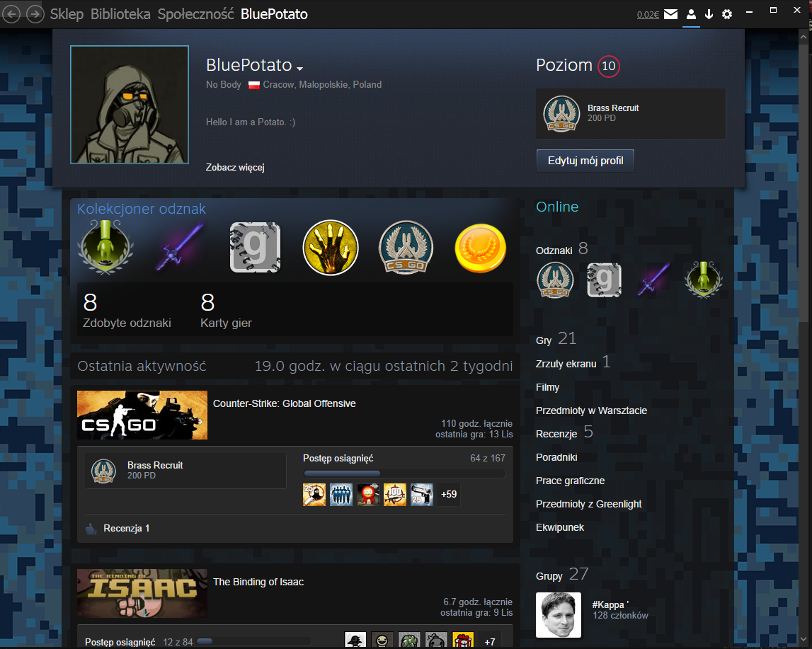Click The Binding of Isaac banner
The height and width of the screenshot is (649, 812).
coord(142,594)
